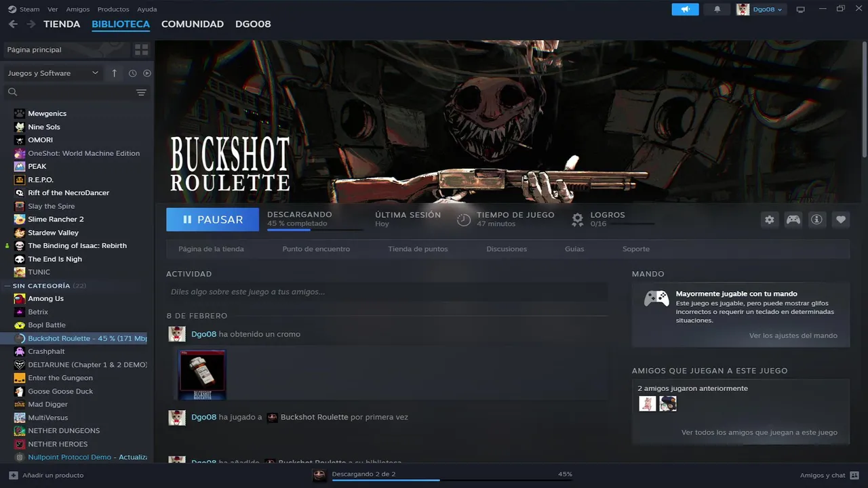Screen dimensions: 868x488
Task: Go forward with the right arrow
Action: pyautogui.click(x=31, y=24)
